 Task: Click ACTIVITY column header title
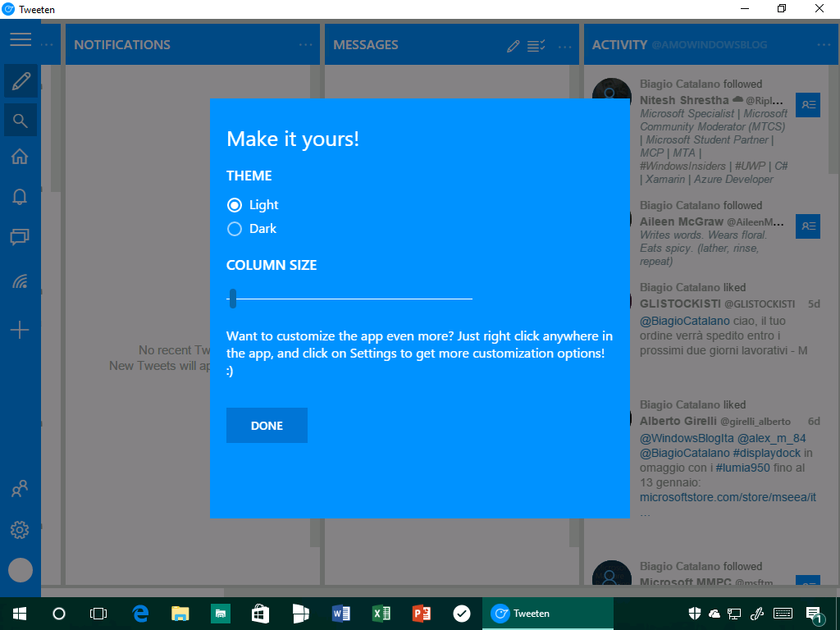(620, 45)
